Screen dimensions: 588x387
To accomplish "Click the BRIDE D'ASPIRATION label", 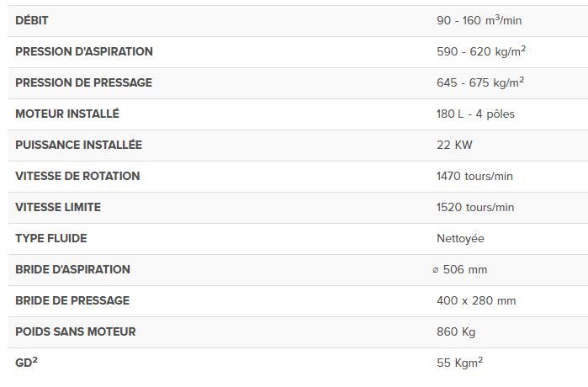I will tap(72, 269).
